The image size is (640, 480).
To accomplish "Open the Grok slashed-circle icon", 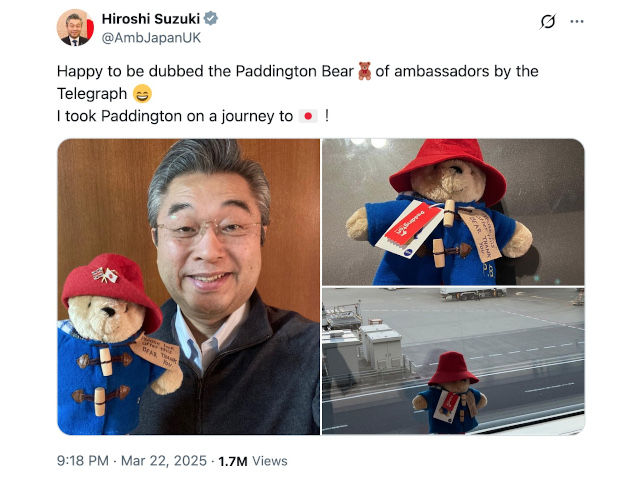I will 547,21.
